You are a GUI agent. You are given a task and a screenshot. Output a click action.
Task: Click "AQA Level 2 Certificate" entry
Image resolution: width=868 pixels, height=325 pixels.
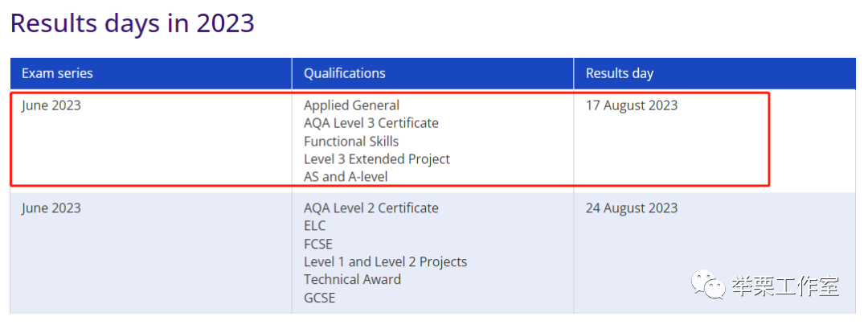pos(371,208)
